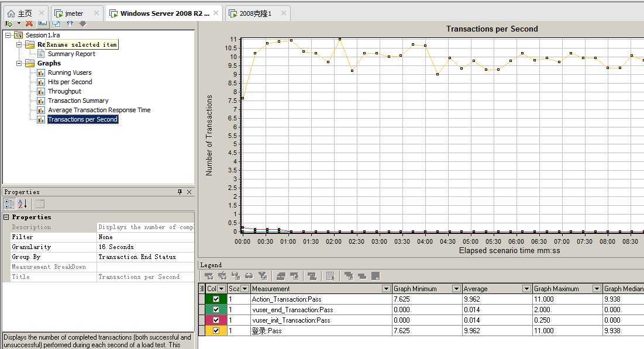Collapse the Graphs folder node
The height and width of the screenshot is (349, 644).
point(19,63)
